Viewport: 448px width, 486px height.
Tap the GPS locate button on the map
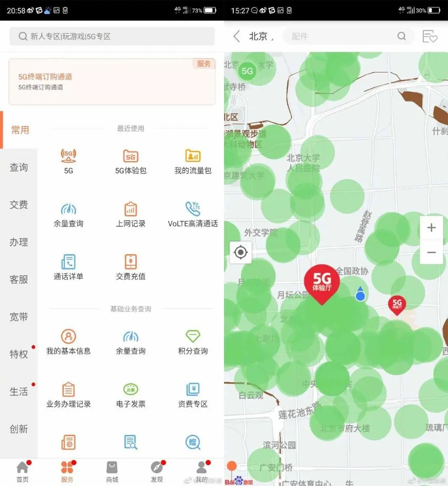(240, 252)
